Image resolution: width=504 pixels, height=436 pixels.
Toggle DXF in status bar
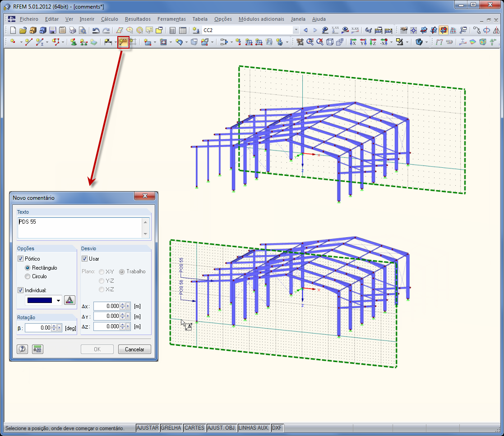[277, 427]
